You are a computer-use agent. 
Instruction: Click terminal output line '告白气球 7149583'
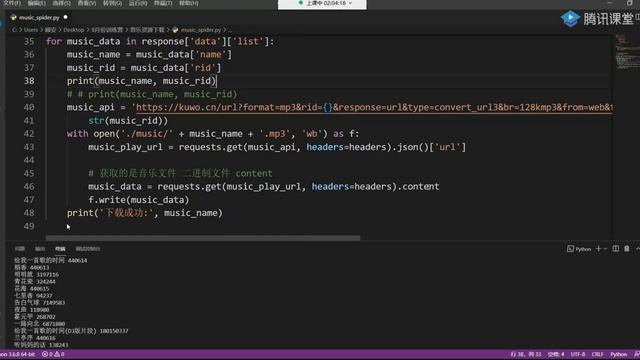[40, 303]
